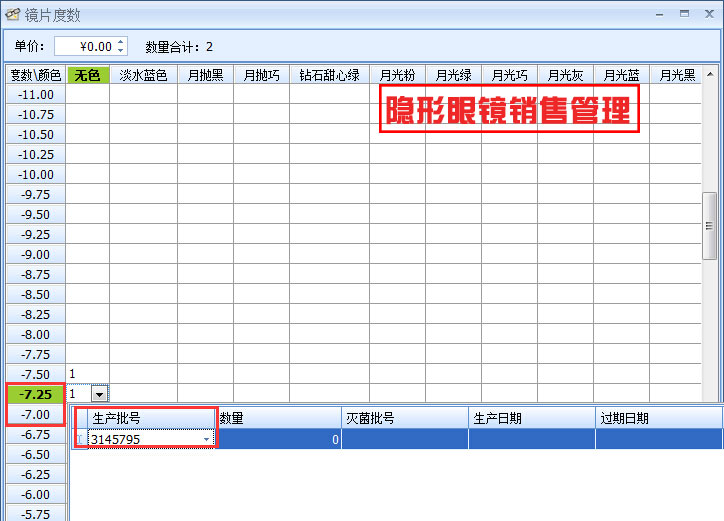
Task: Click the -7.50 row cell under 无色
Action: coord(88,374)
